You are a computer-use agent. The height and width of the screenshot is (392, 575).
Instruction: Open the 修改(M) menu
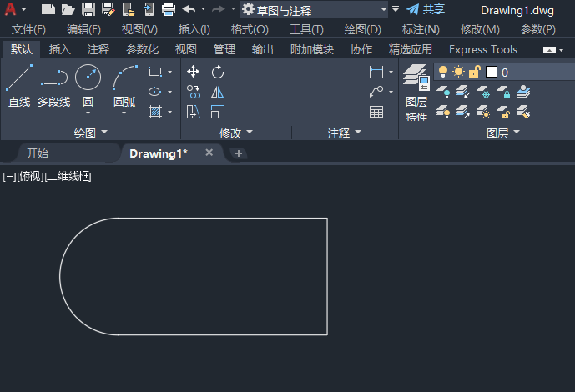click(480, 29)
